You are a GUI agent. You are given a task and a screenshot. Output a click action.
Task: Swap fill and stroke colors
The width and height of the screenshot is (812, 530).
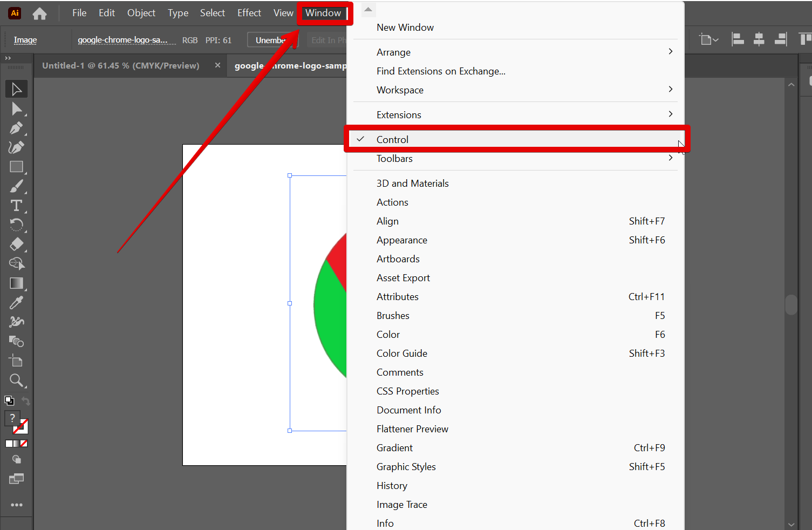pos(25,401)
